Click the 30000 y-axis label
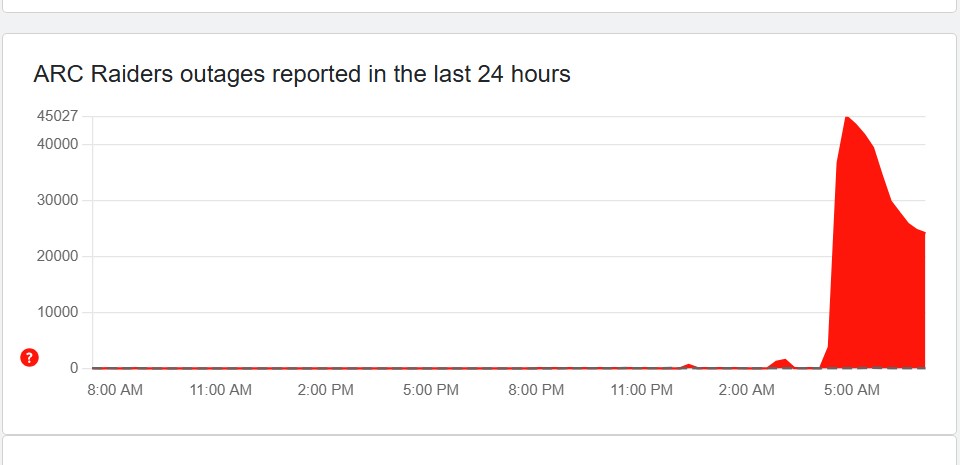This screenshot has width=960, height=465. pos(59,200)
